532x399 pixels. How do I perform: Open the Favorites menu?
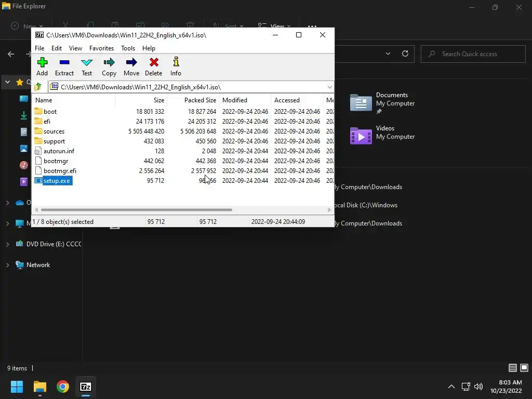click(101, 48)
